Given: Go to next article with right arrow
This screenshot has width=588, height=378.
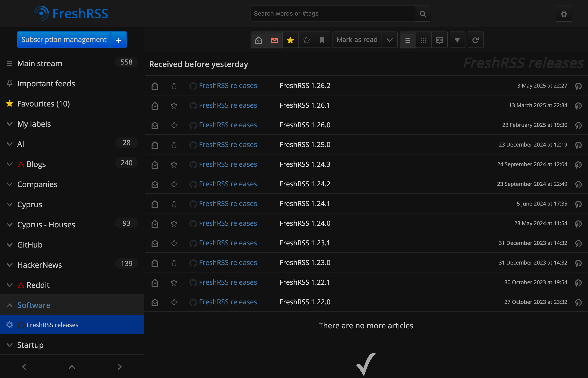Looking at the screenshot, I should [x=119, y=366].
